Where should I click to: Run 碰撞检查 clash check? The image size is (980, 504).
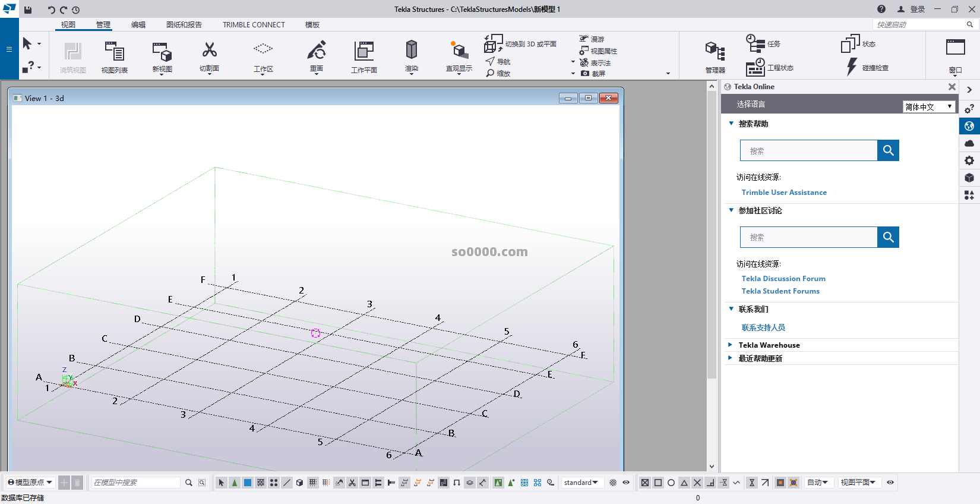(867, 68)
